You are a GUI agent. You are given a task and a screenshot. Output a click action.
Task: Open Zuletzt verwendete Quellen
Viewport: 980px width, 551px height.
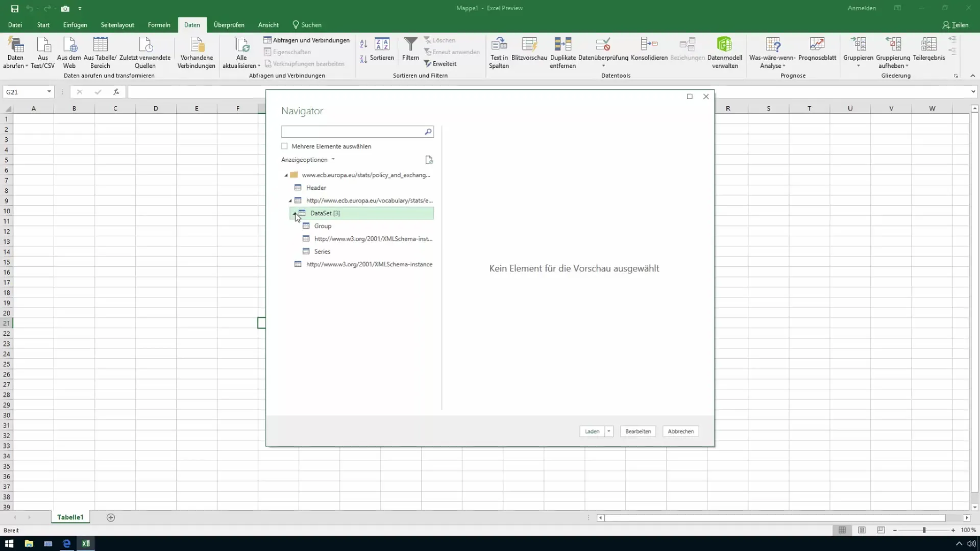coord(145,53)
